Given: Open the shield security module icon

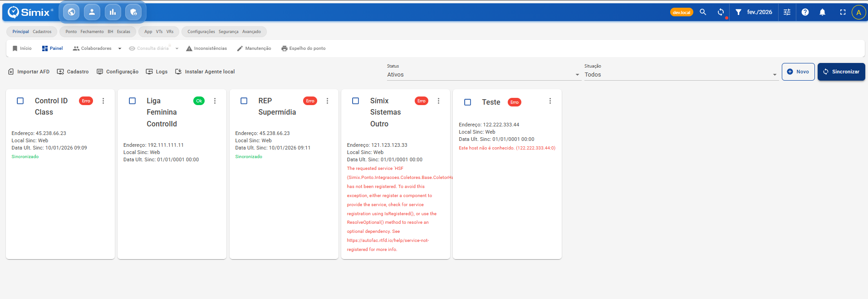Looking at the screenshot, I should [133, 12].
